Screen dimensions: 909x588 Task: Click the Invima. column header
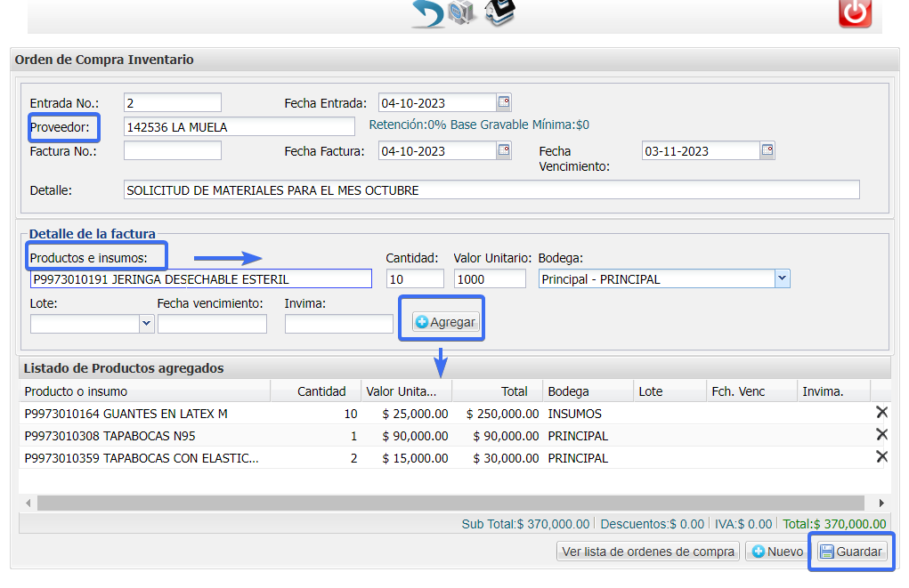coord(834,391)
